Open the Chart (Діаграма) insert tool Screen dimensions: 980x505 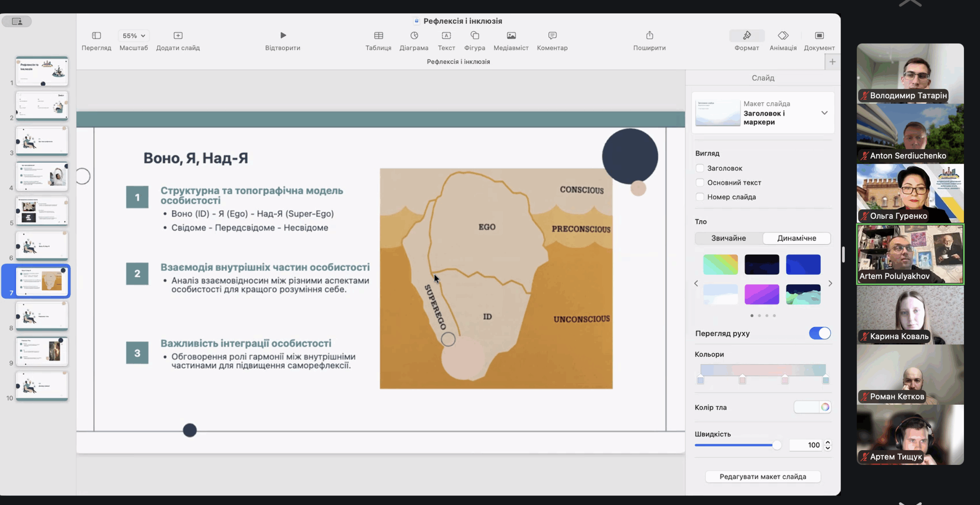click(x=414, y=36)
